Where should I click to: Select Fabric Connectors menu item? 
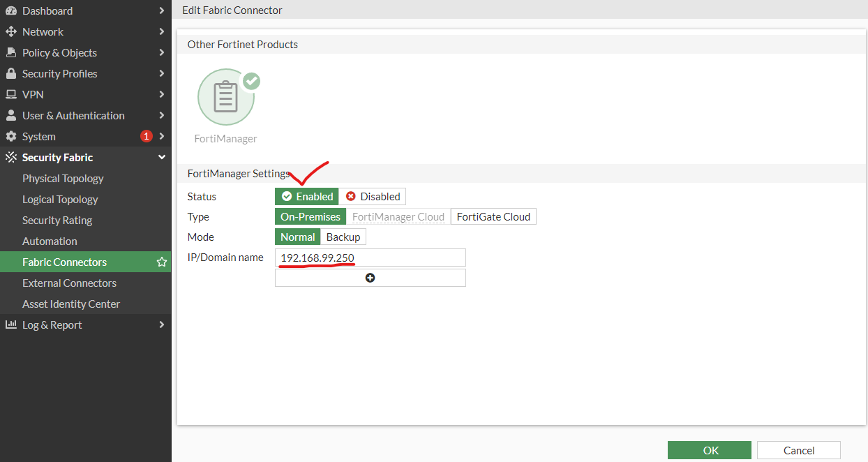point(85,262)
